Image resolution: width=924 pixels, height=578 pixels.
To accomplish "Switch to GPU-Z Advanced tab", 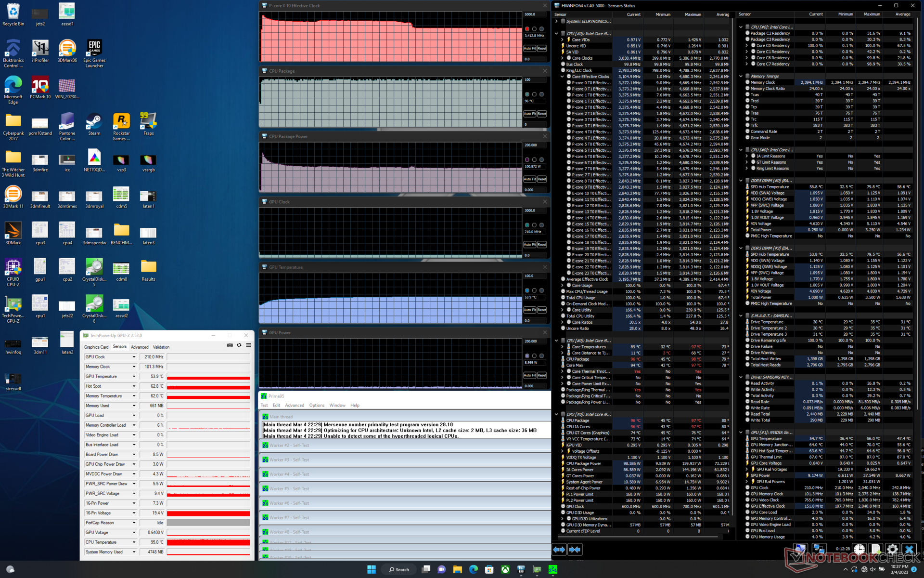I will pyautogui.click(x=140, y=347).
